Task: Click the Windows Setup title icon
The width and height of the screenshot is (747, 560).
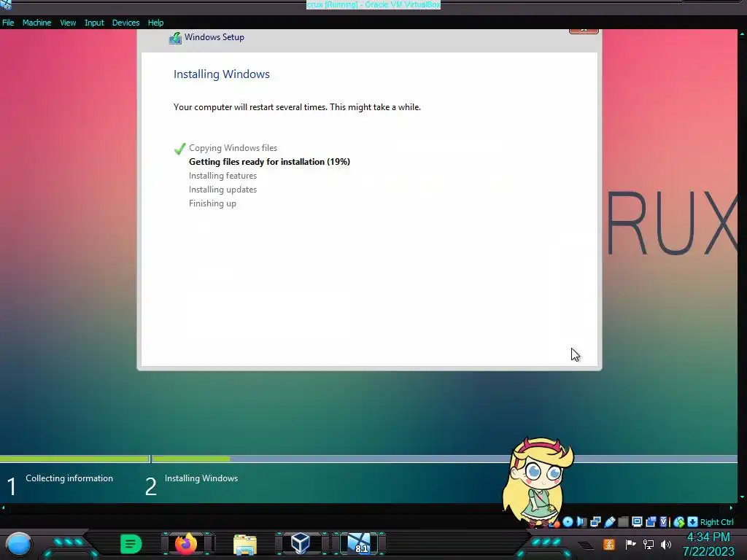Action: click(175, 38)
